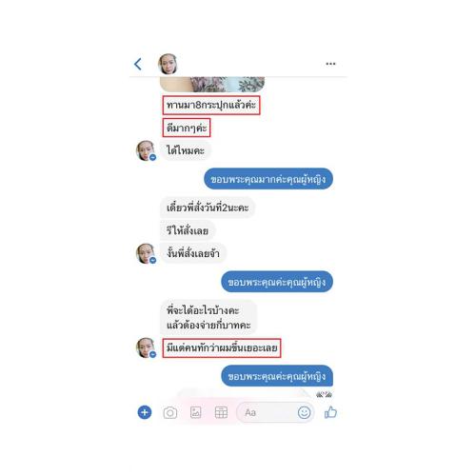
Task: Tap sender avatar beside 'ได้ไหมคะ'
Action: [x=146, y=150]
